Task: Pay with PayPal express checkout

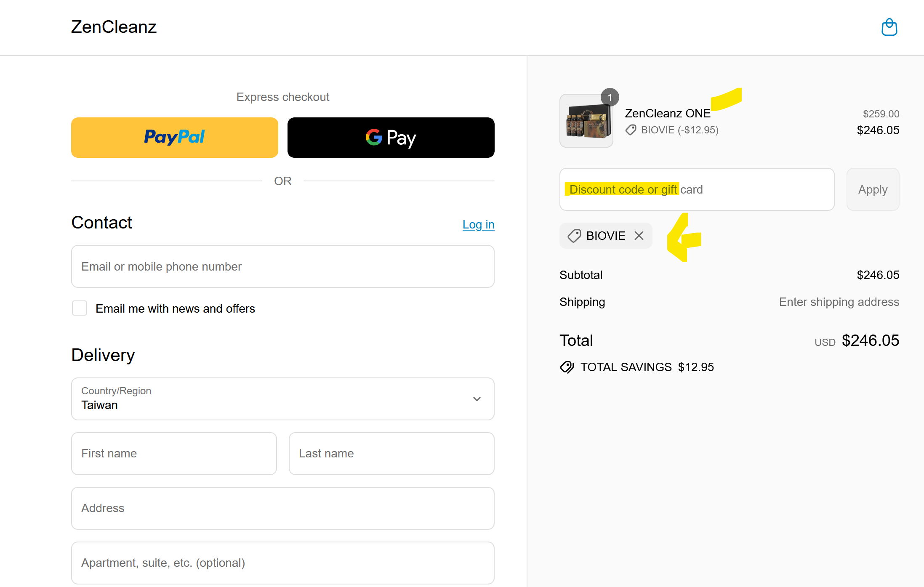Action: (x=175, y=138)
